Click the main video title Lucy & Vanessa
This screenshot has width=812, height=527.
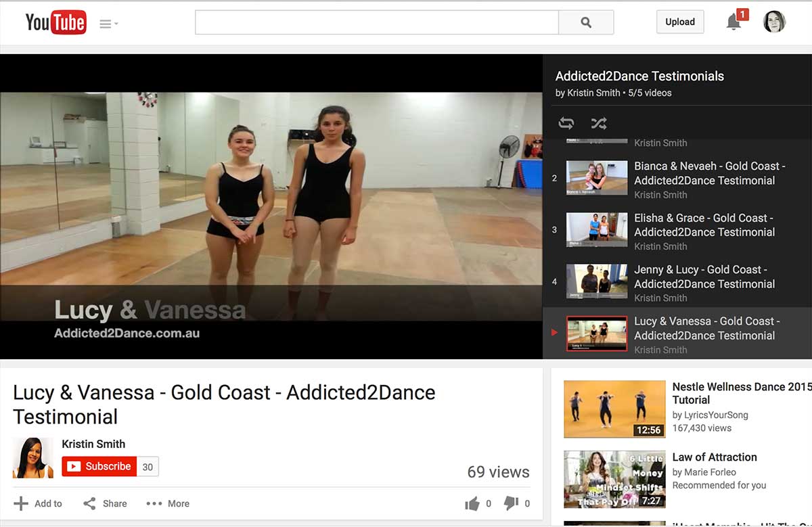click(224, 405)
